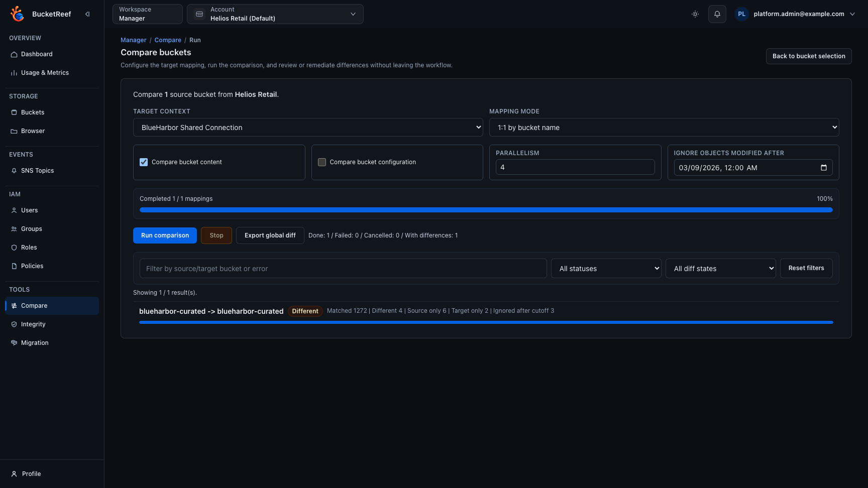Click the SNS Topics bell icon
The width and height of the screenshot is (868, 488).
tap(14, 171)
